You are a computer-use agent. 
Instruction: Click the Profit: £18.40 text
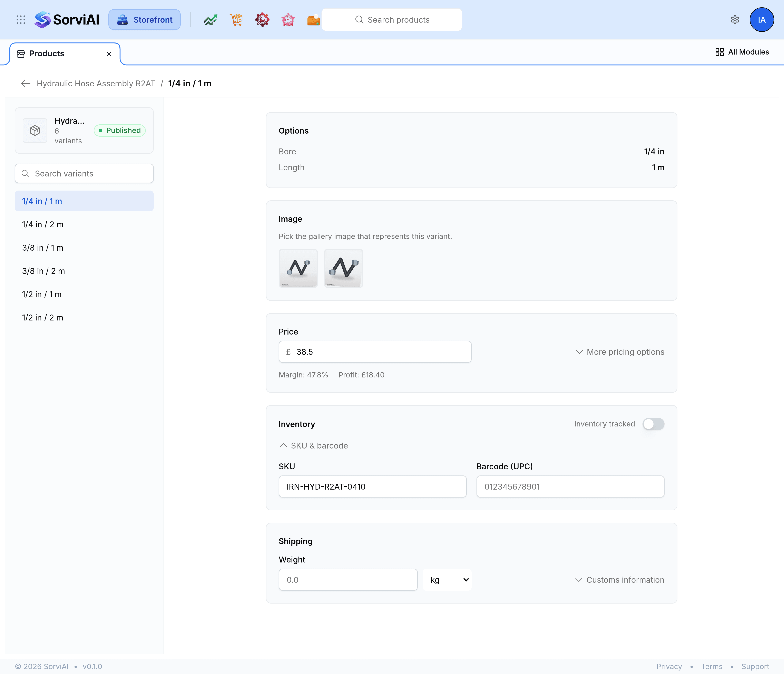click(361, 375)
